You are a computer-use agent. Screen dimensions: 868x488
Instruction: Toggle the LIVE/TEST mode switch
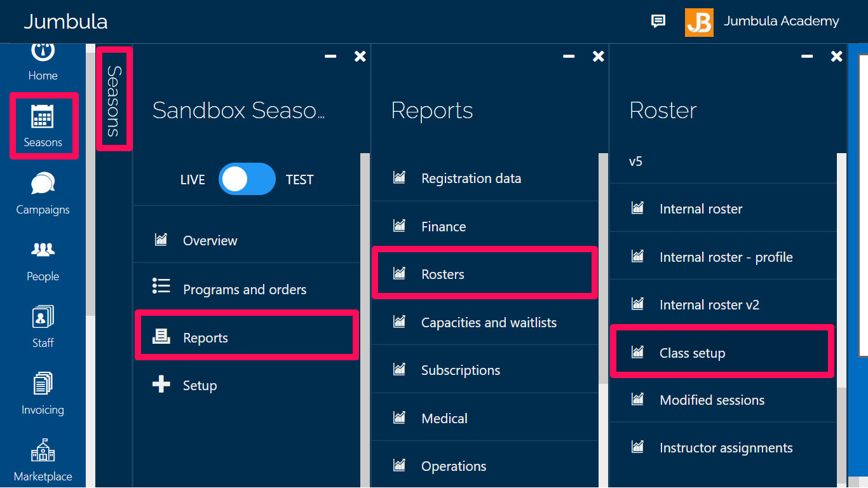(x=247, y=179)
